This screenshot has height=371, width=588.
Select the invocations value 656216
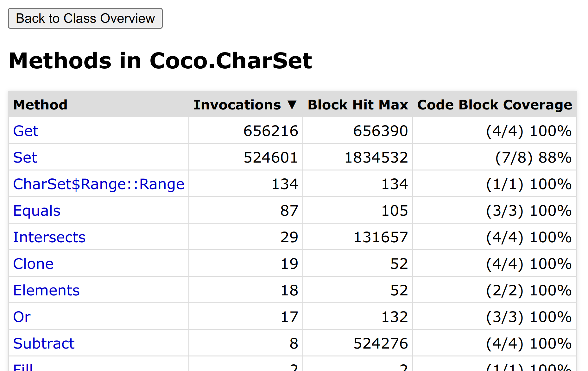pos(271,131)
